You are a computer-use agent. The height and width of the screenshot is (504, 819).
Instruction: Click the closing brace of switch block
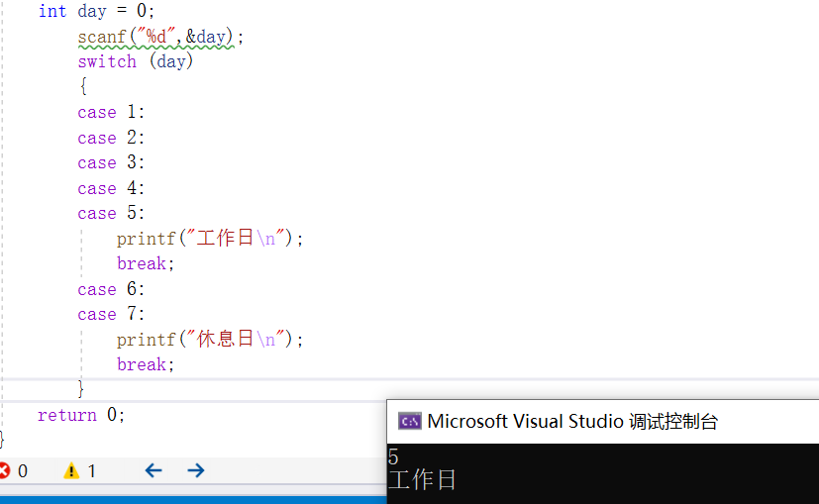[80, 389]
